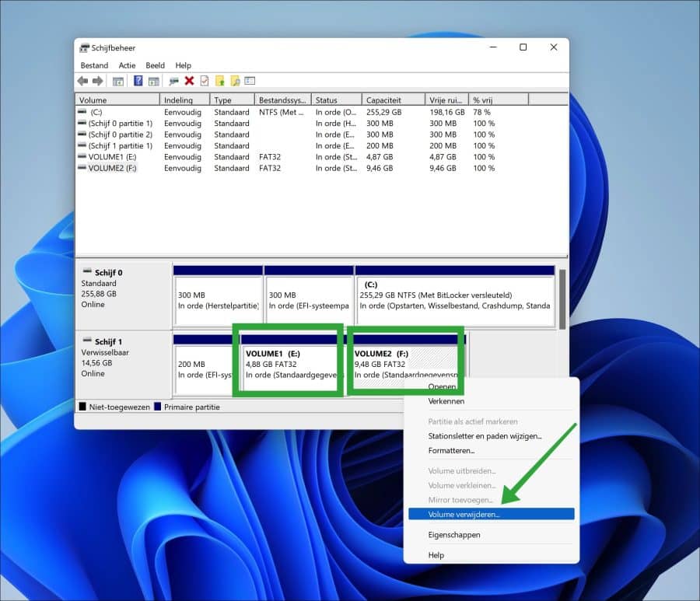Sort by the Capaciteit column header

(x=393, y=100)
